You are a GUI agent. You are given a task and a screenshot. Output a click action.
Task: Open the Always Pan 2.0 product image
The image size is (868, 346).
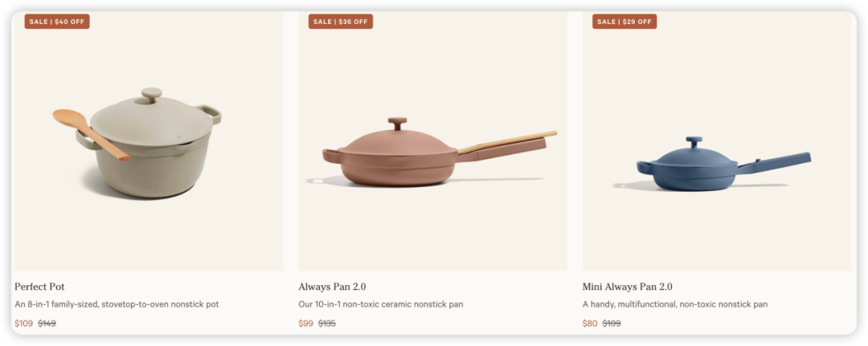(433, 141)
